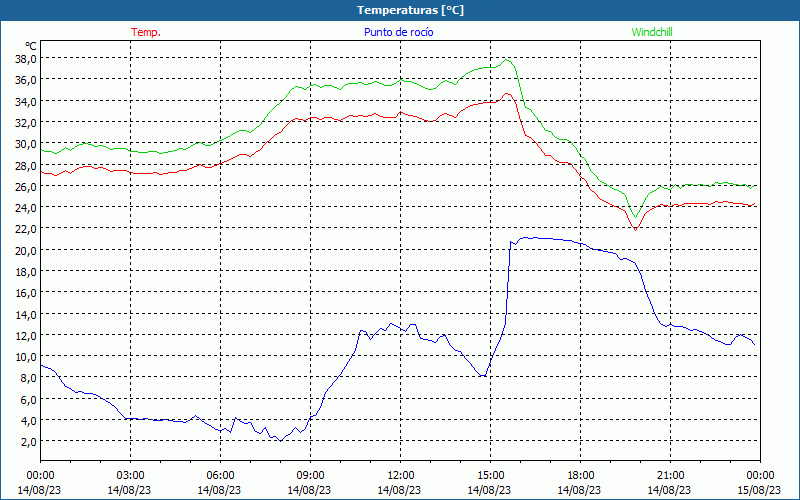Viewport: 800px width, 500px height.
Task: Click the 18:00 time axis label
Action: (x=581, y=476)
